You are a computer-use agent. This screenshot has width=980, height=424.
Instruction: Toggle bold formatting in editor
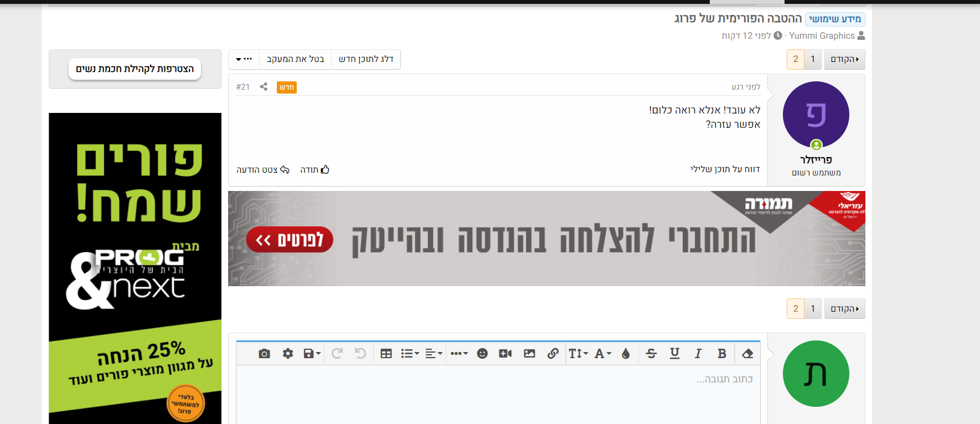click(x=721, y=354)
